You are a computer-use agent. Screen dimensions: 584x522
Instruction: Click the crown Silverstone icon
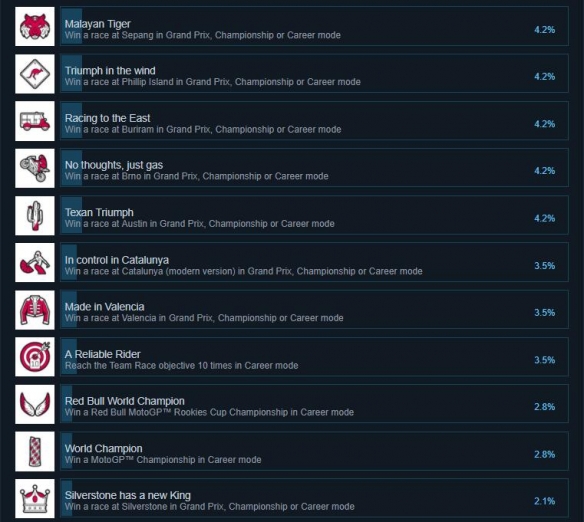[35, 499]
